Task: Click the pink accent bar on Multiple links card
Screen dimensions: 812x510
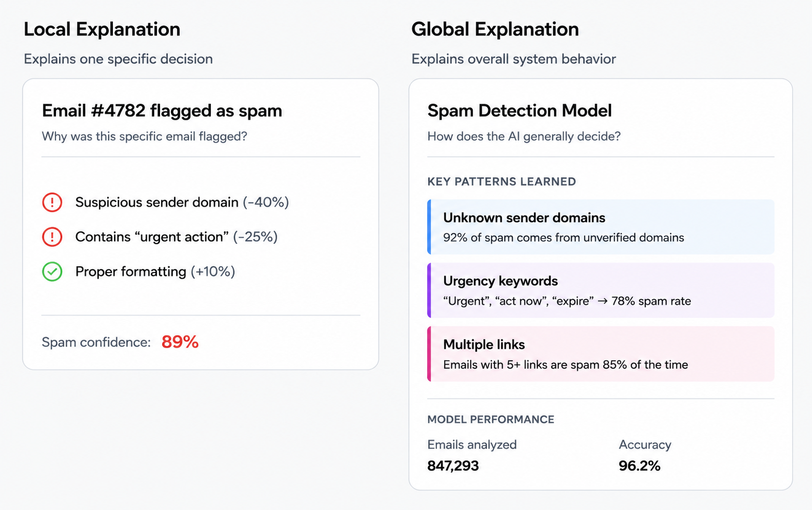Action: click(429, 354)
